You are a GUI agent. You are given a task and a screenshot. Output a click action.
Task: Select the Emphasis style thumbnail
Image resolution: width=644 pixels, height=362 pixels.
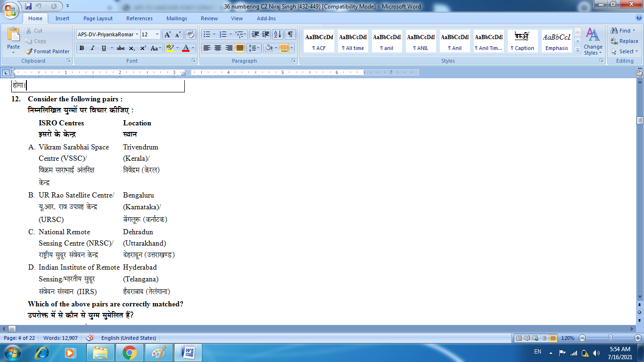click(x=556, y=41)
